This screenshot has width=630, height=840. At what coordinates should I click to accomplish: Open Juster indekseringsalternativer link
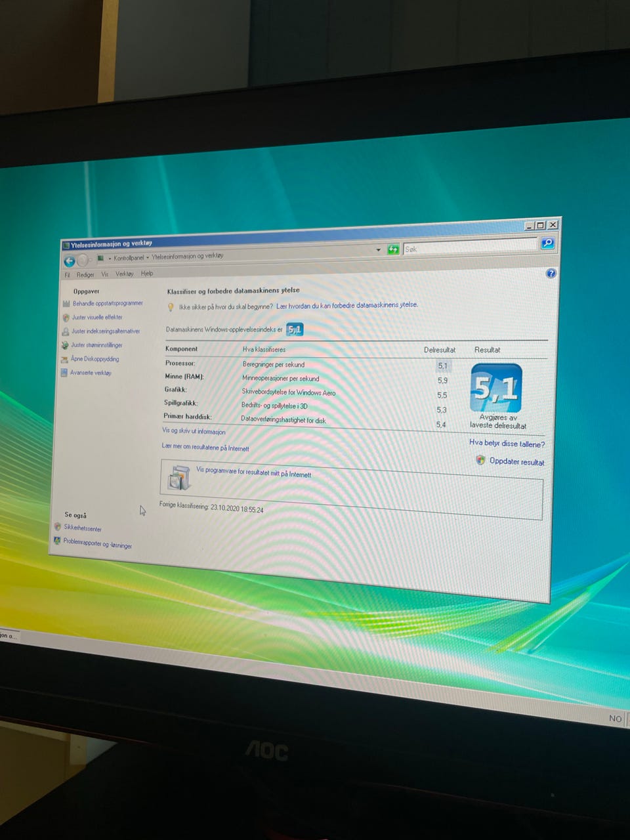[106, 331]
